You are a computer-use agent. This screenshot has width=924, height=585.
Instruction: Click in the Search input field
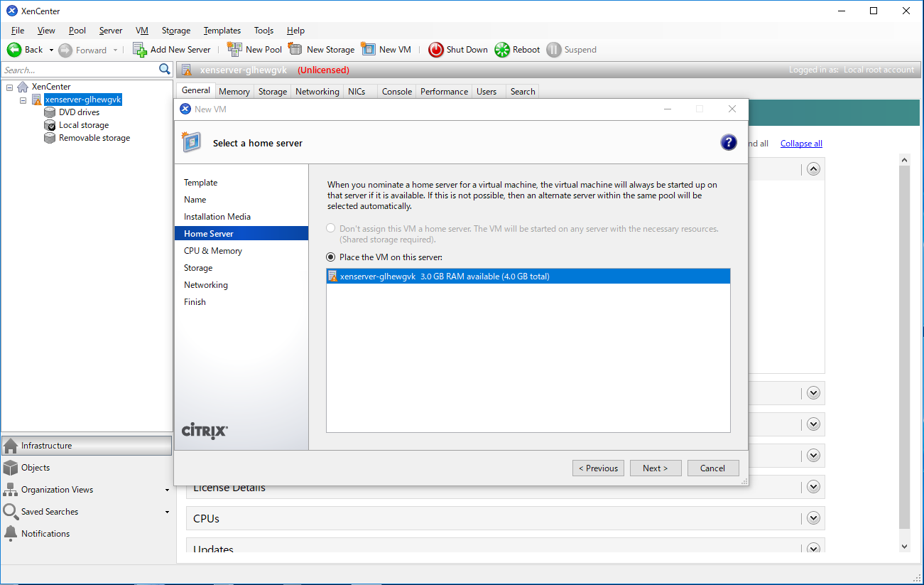[80, 70]
